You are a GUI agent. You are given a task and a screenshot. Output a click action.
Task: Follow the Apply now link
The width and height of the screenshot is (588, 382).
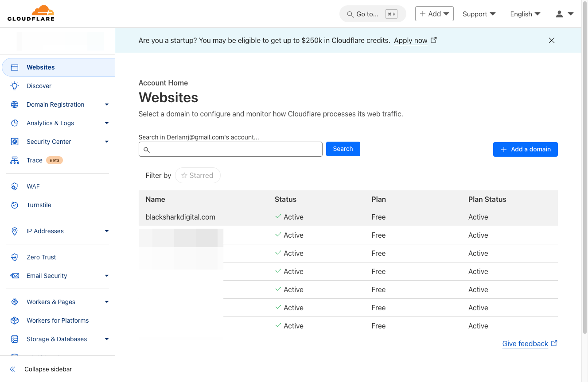415,40
